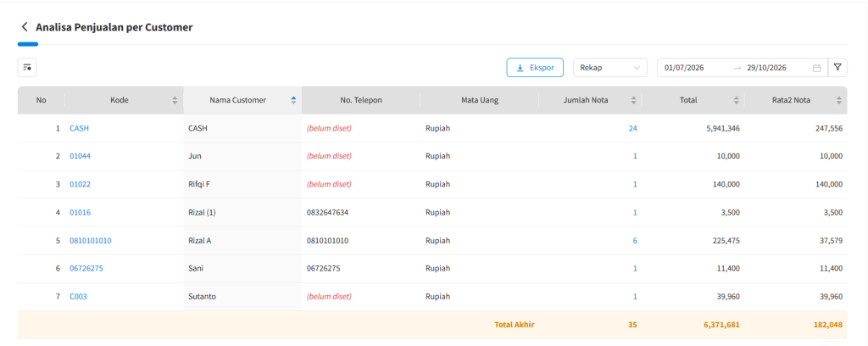868x346 pixels.
Task: Open customer code 01022 link
Action: click(x=80, y=184)
